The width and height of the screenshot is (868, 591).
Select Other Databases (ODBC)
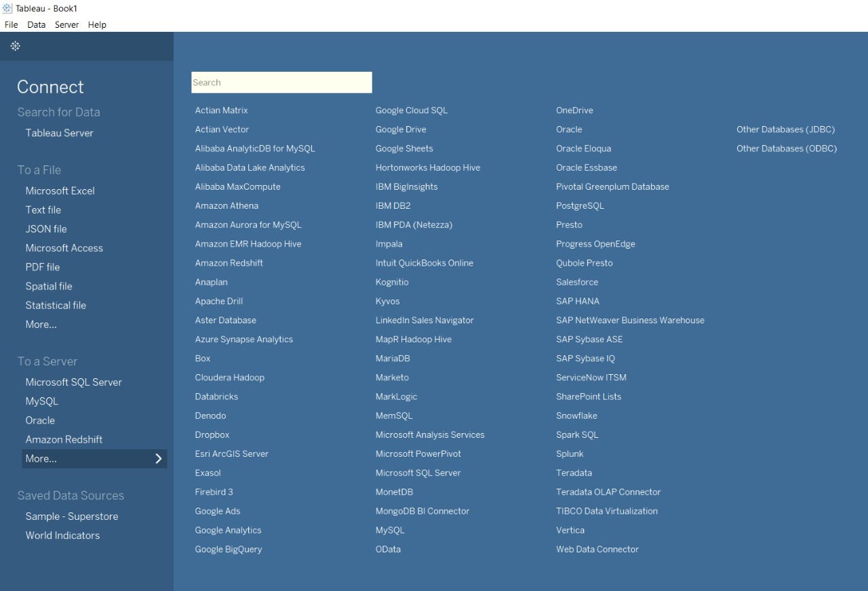pos(787,148)
